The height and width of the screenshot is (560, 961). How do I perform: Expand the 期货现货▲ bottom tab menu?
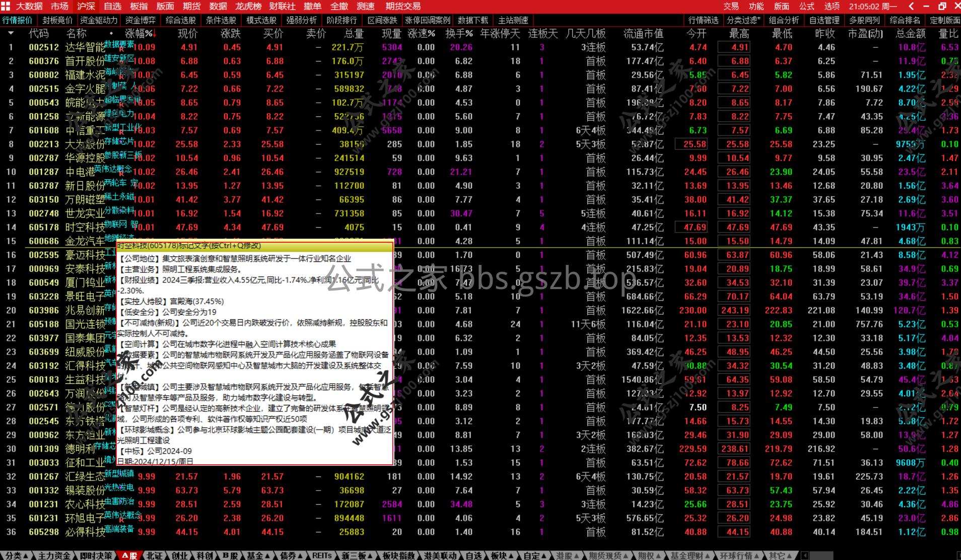click(608, 555)
